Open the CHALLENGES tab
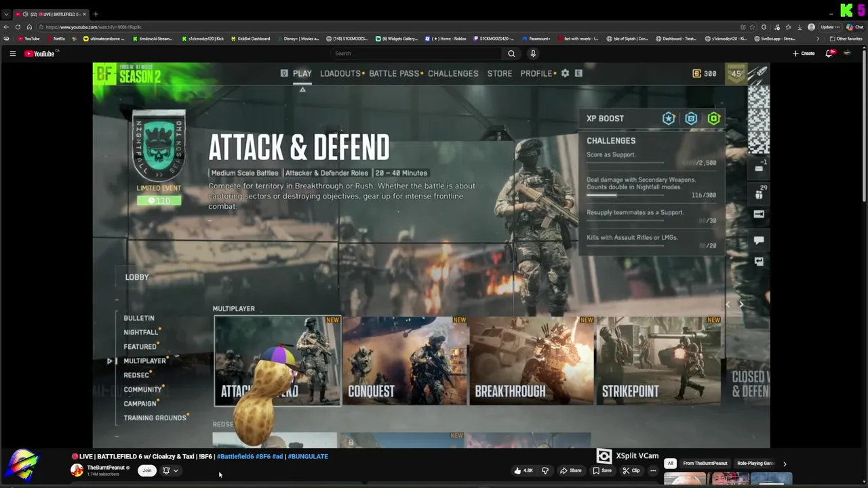 pyautogui.click(x=453, y=73)
